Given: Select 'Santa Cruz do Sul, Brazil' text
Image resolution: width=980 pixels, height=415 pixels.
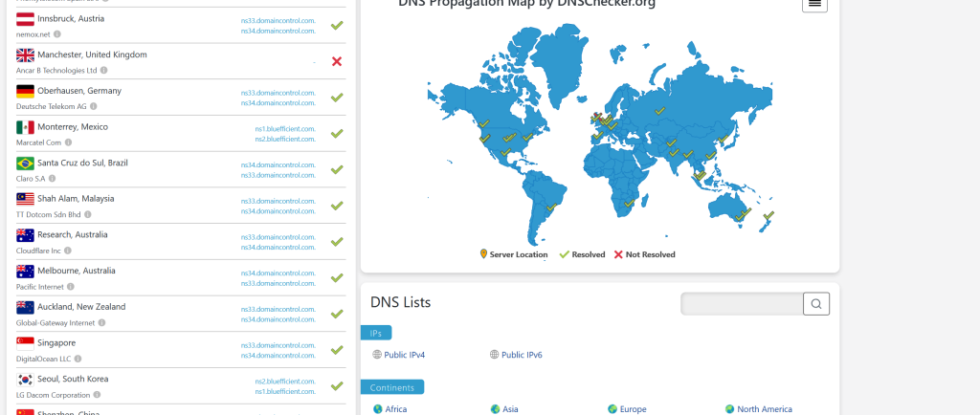Looking at the screenshot, I should (82, 163).
